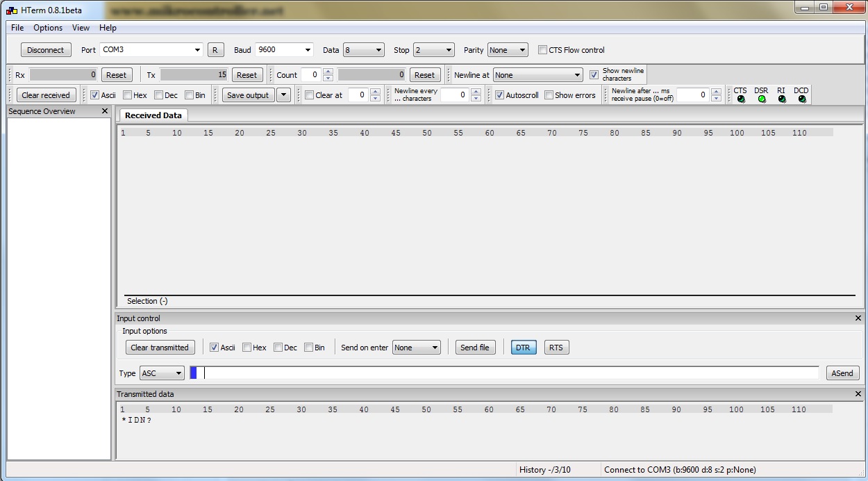Viewport: 868px width, 481px height.
Task: Click the Newline every characters field
Action: (455, 95)
